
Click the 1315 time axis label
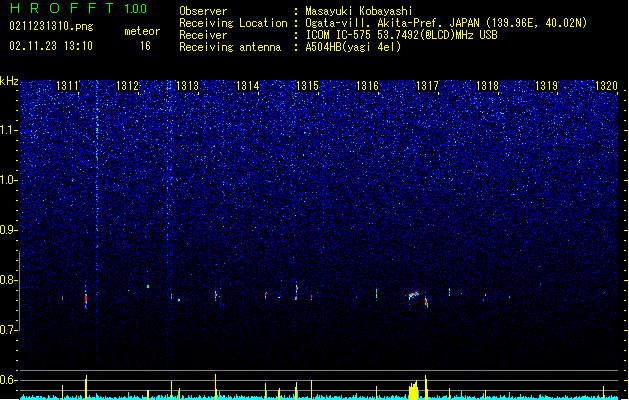(x=307, y=86)
